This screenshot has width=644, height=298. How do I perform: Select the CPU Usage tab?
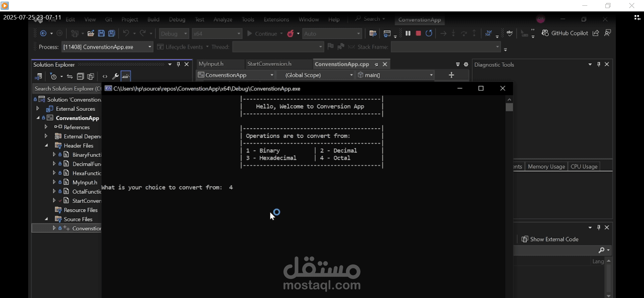click(584, 167)
